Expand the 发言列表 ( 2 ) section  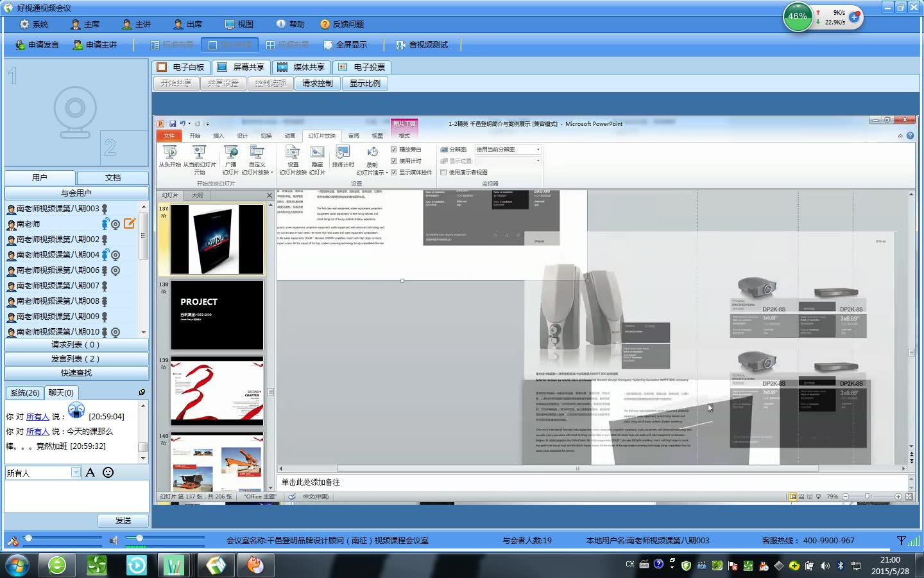[76, 359]
